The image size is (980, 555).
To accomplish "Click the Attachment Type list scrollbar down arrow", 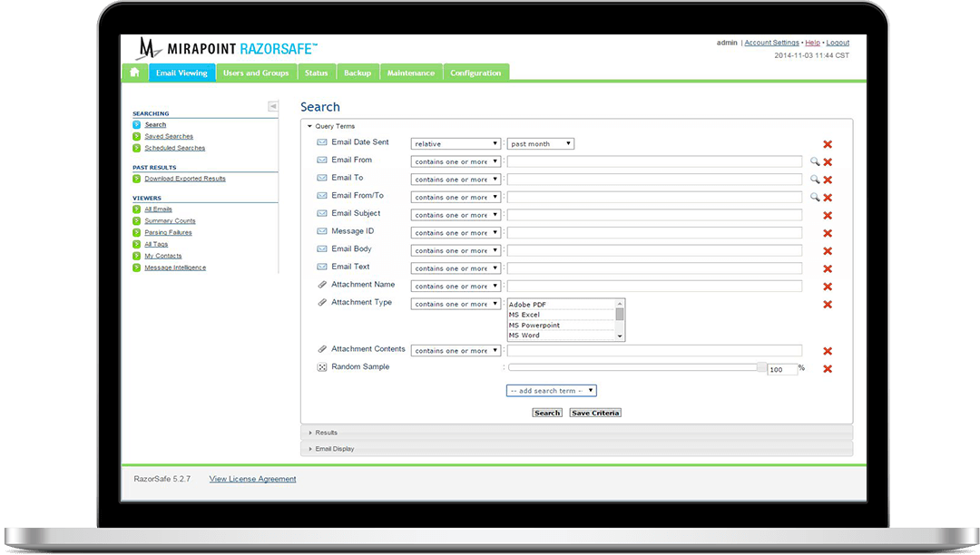I will (x=620, y=336).
